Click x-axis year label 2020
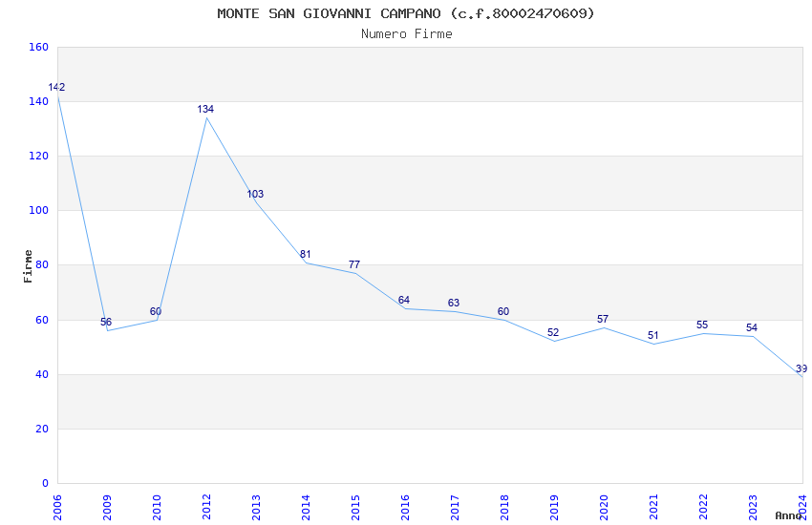 [604, 507]
